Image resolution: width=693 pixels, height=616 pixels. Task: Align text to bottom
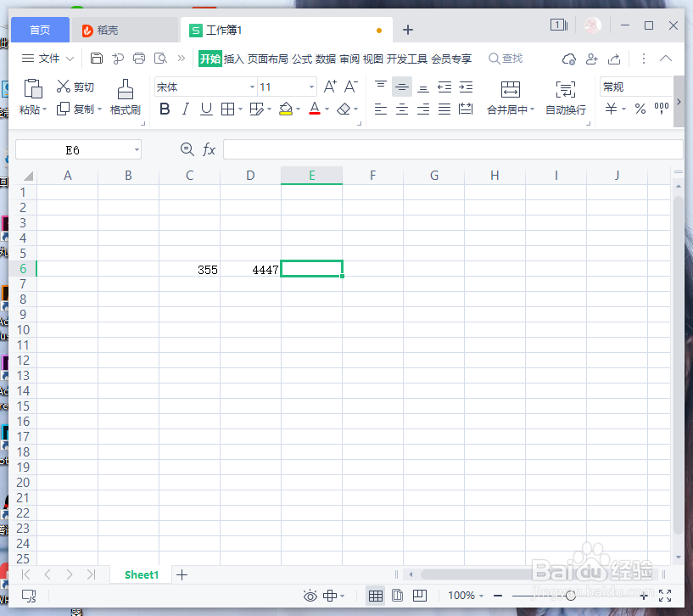coord(423,87)
